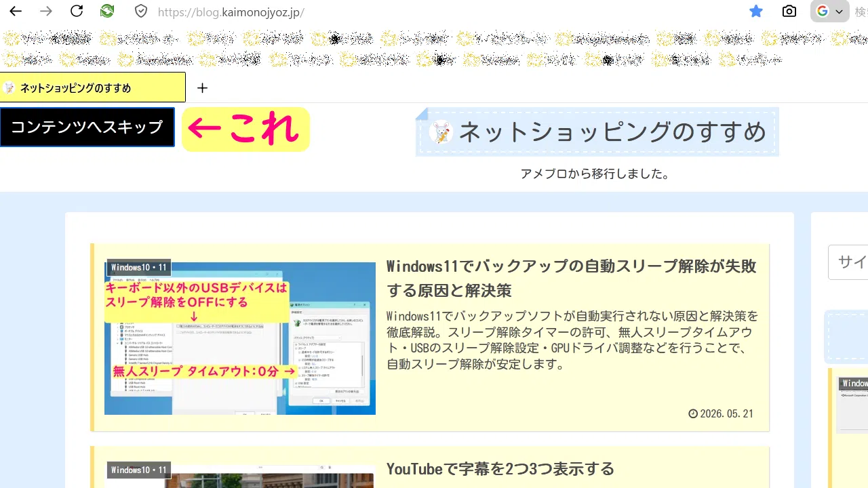Click the article excerpt starting Windows11でバックアップソフト

(x=572, y=340)
